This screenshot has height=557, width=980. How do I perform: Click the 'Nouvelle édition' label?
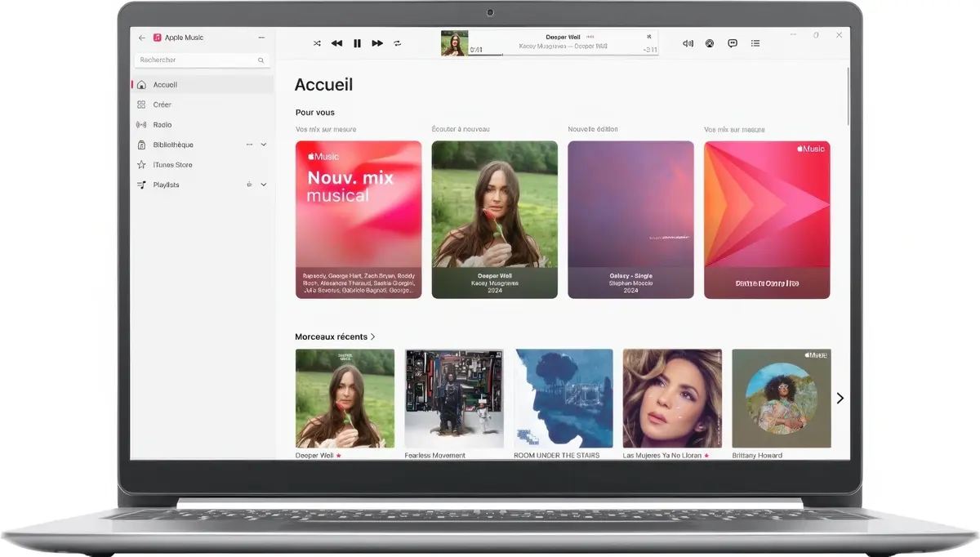click(593, 129)
